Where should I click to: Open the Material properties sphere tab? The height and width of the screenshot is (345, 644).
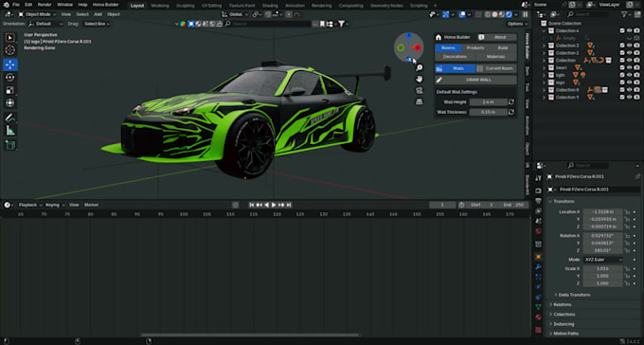click(x=539, y=317)
